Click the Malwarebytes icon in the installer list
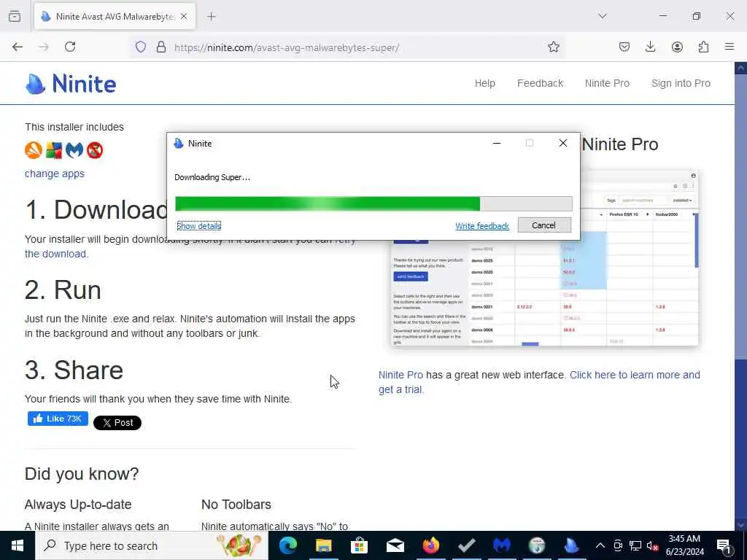The width and height of the screenshot is (747, 560). click(74, 150)
